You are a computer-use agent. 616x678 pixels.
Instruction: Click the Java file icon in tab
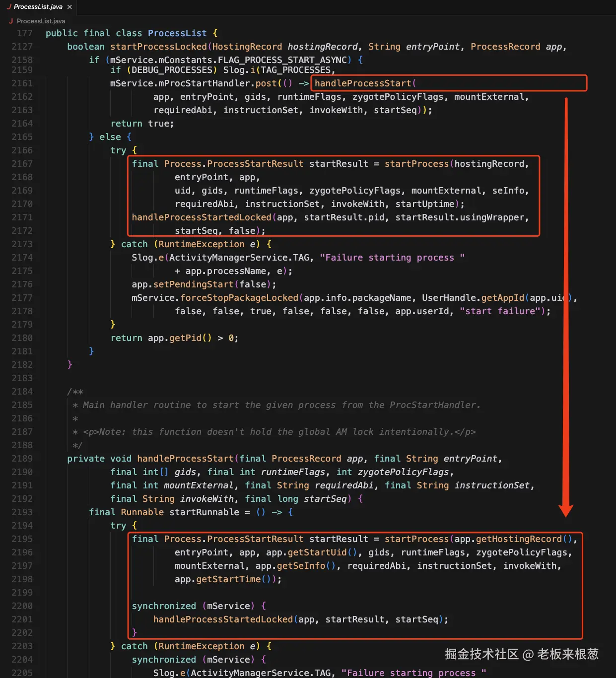[9, 7]
